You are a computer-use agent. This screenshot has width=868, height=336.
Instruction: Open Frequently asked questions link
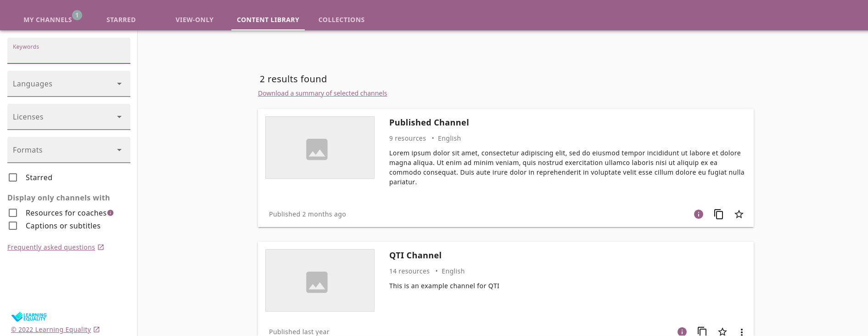[x=51, y=247]
